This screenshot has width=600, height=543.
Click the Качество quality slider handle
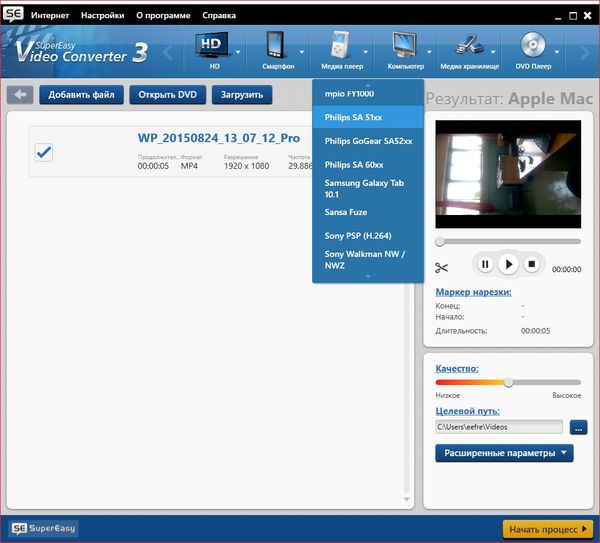(x=508, y=382)
